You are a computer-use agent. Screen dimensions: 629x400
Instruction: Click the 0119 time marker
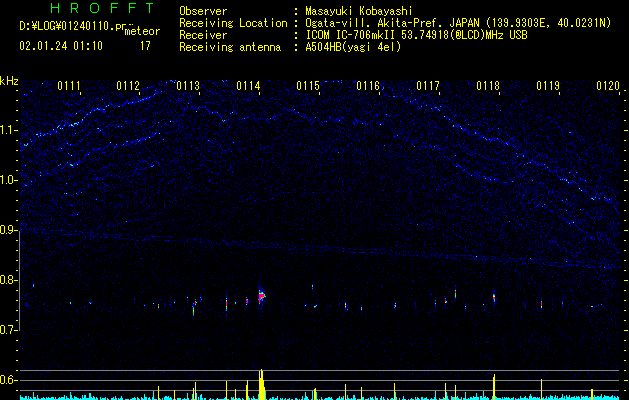coord(548,86)
